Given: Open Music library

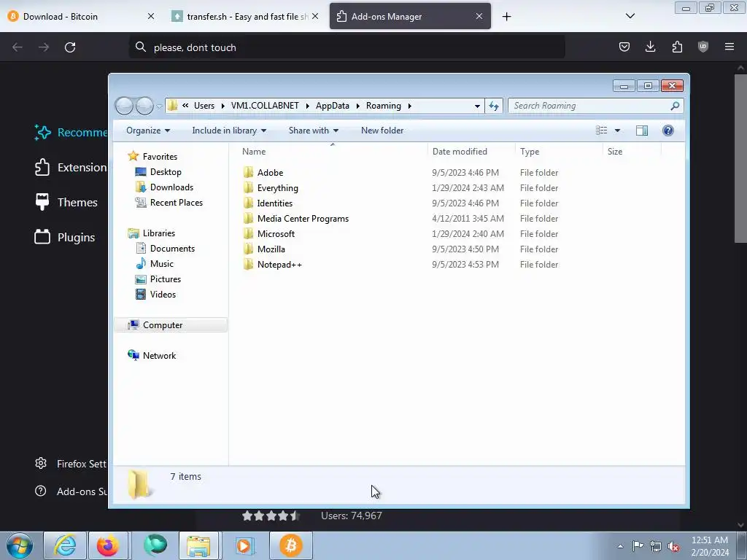Looking at the screenshot, I should pyautogui.click(x=161, y=263).
